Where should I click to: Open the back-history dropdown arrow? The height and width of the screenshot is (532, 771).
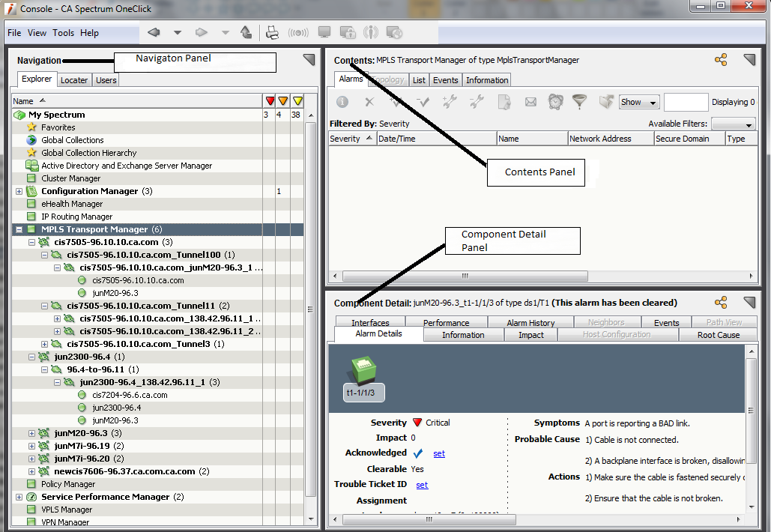[x=178, y=32]
